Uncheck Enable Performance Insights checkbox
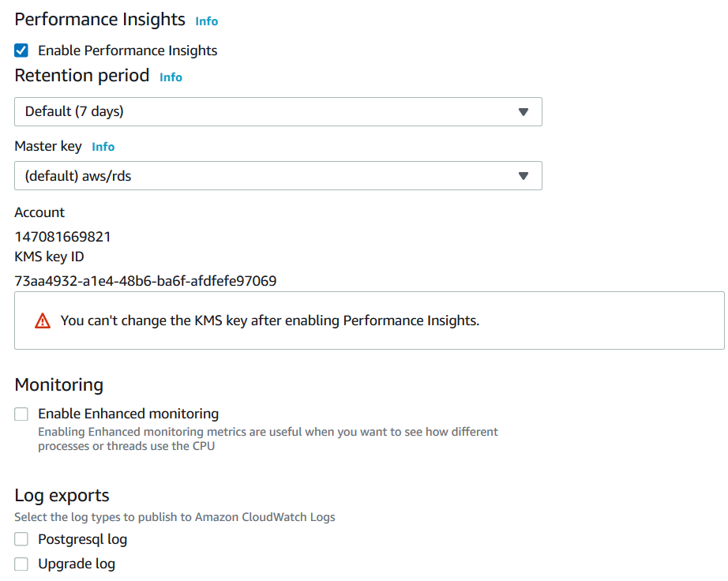The height and width of the screenshot is (581, 728). click(x=22, y=51)
